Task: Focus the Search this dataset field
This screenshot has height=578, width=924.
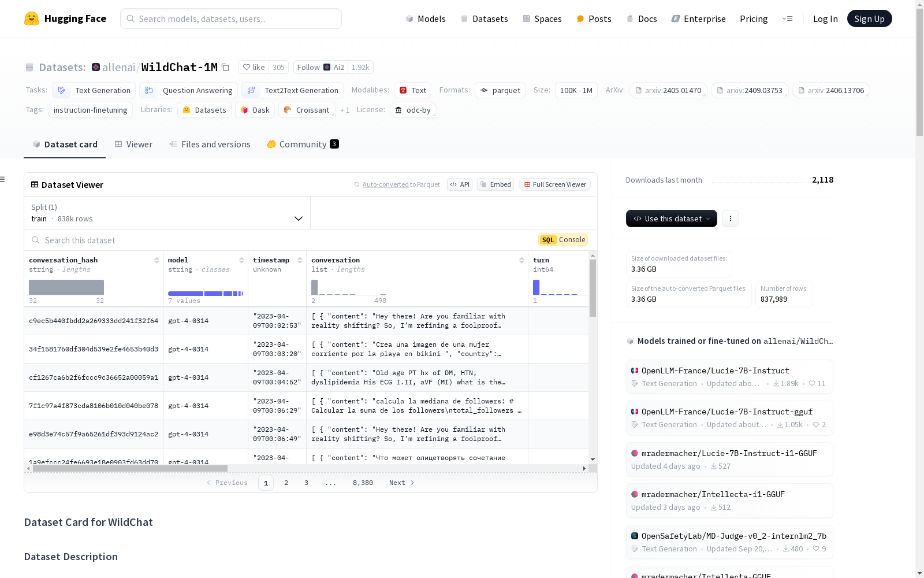Action: [x=280, y=240]
